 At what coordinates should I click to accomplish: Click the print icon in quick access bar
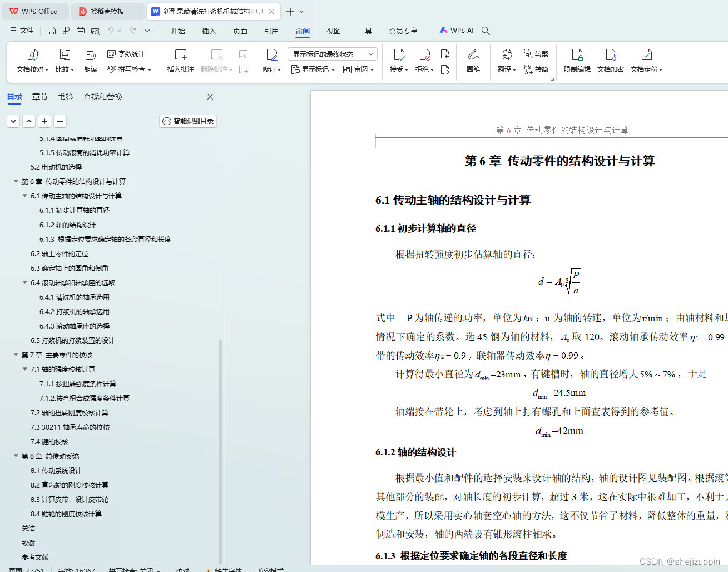pos(81,31)
